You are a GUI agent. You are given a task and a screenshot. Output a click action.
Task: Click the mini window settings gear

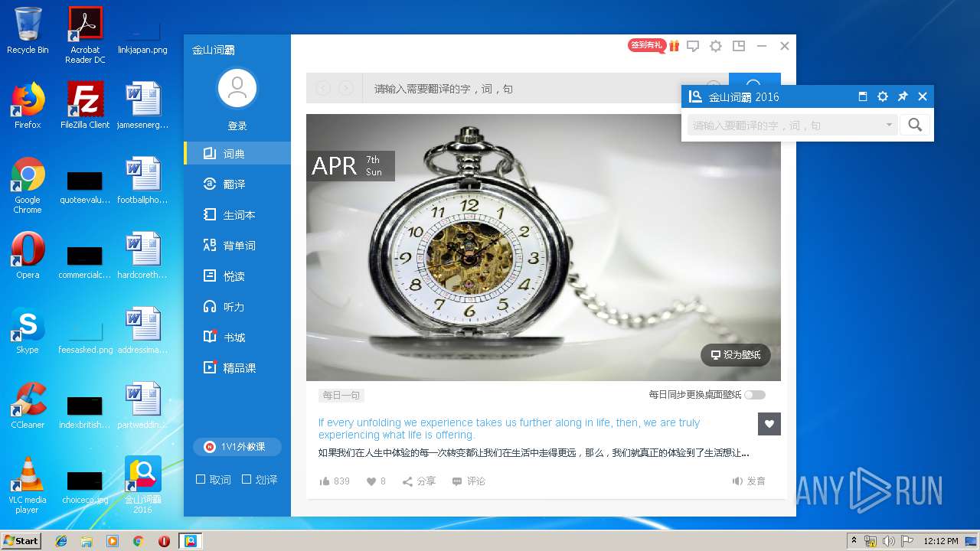click(883, 96)
